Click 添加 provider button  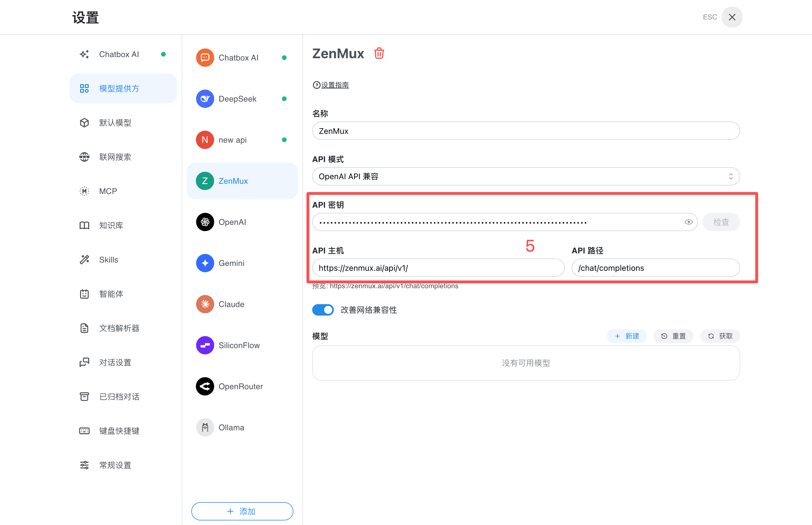point(242,511)
